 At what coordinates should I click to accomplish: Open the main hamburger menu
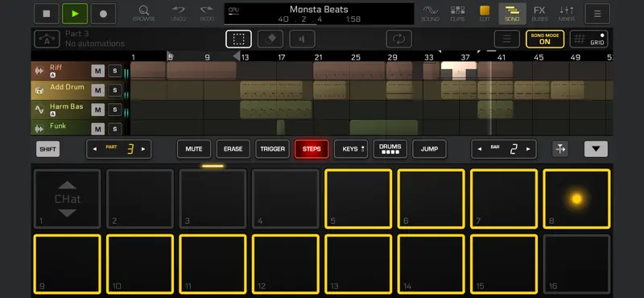(x=597, y=14)
